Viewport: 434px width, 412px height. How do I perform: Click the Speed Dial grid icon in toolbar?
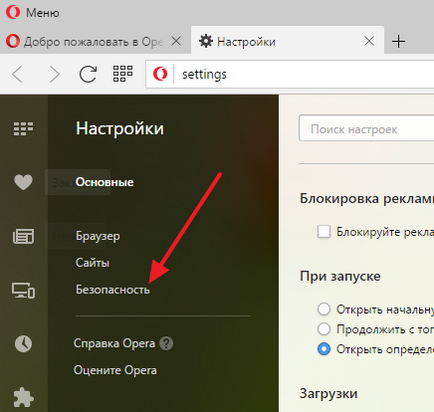tap(123, 74)
